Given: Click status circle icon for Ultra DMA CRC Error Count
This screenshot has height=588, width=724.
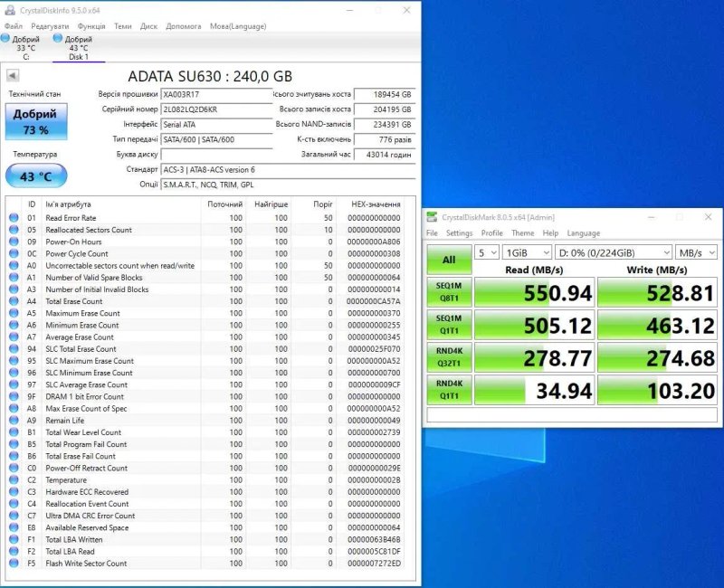Looking at the screenshot, I should tap(14, 516).
